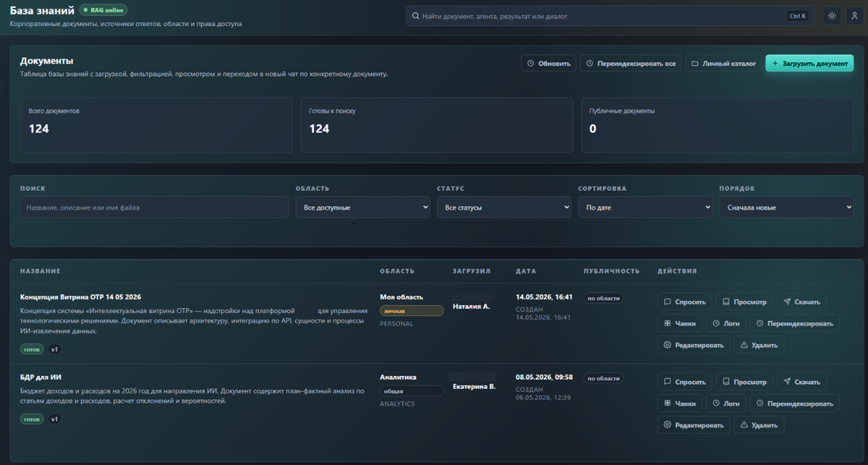Click the личная area tag
The width and height of the screenshot is (868, 465).
[x=412, y=311]
